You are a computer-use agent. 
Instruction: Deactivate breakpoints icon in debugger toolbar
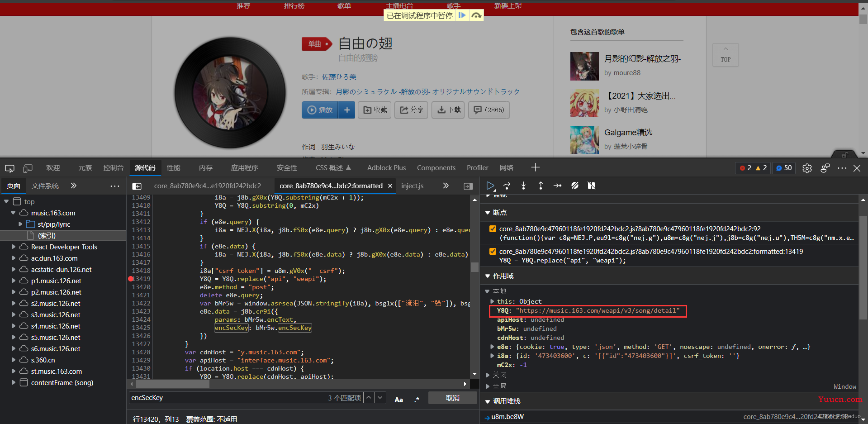tap(574, 186)
